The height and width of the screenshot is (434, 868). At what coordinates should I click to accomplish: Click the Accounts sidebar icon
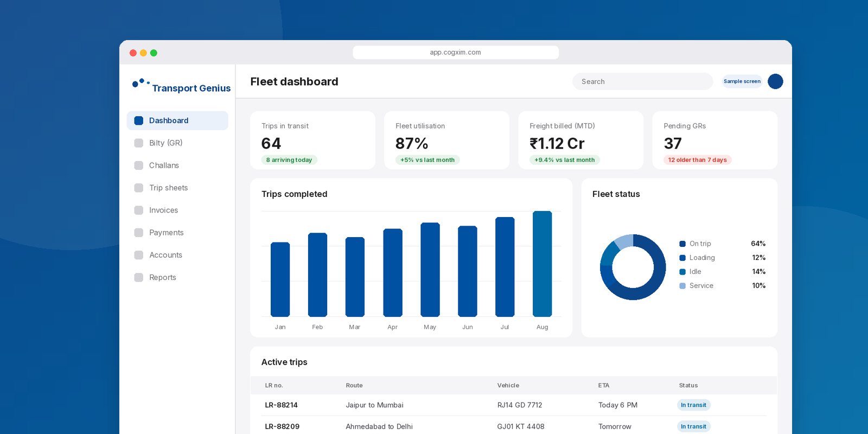[x=139, y=255]
